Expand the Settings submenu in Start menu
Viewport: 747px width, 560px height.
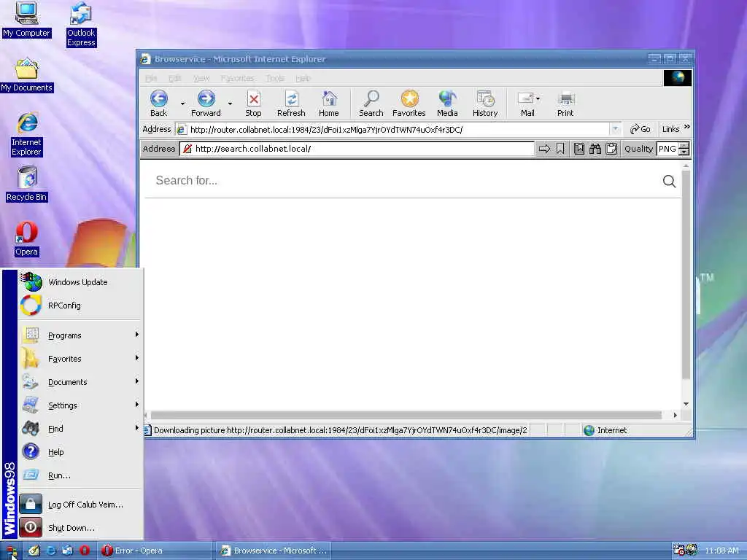point(80,405)
